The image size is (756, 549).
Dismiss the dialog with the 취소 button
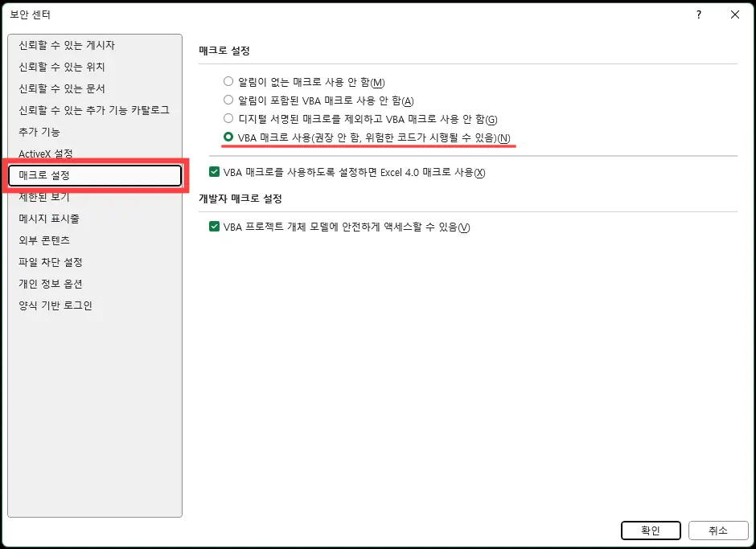[x=717, y=531]
